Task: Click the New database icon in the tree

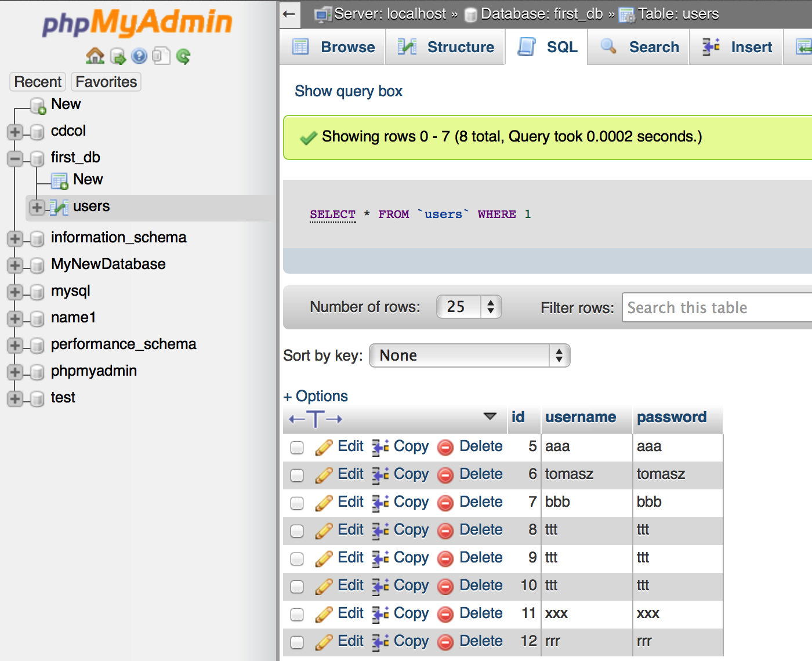Action: pos(38,106)
